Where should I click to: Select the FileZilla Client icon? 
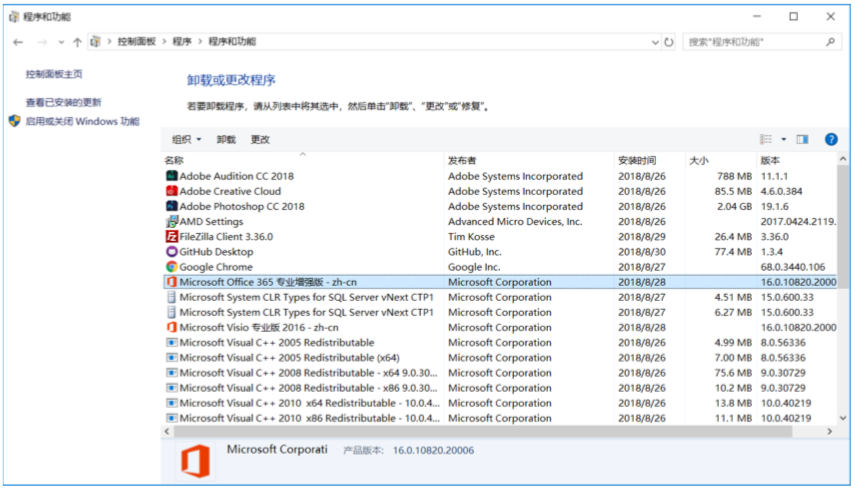[x=171, y=237]
